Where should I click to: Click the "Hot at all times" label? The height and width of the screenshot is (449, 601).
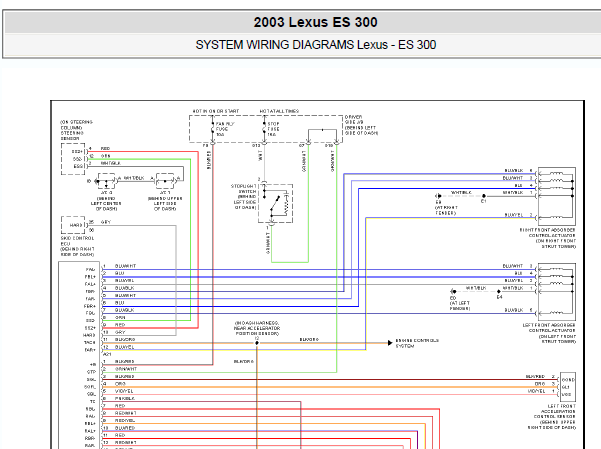276,110
